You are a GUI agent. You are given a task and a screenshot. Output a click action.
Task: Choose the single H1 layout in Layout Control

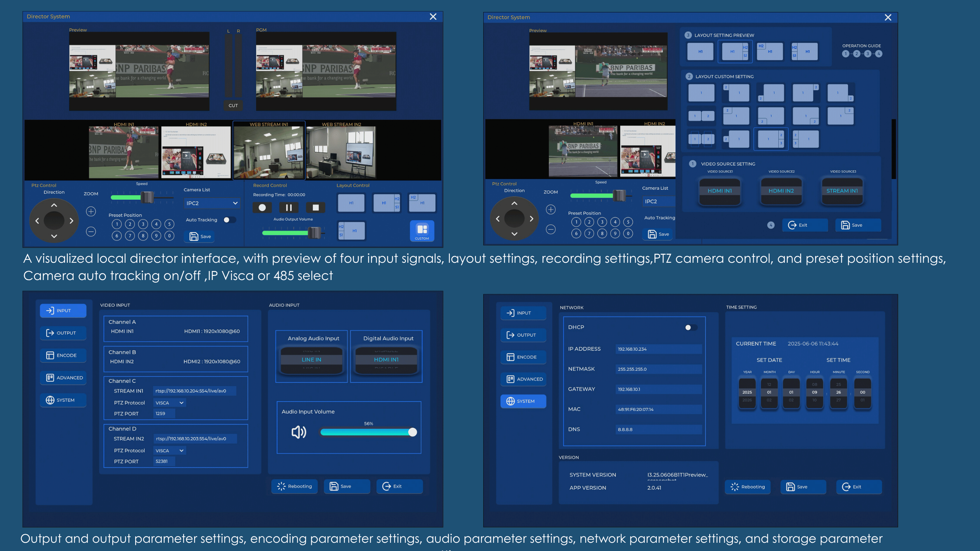point(351,203)
